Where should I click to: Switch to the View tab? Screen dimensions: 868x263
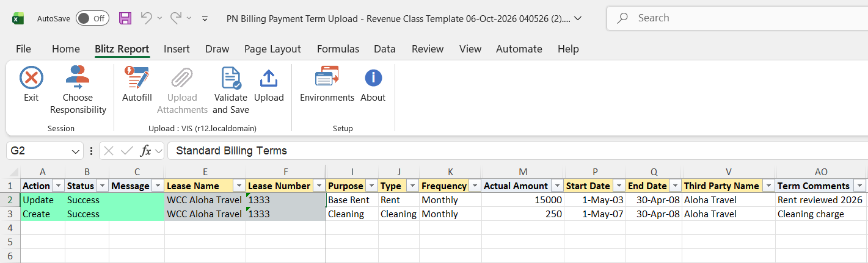(x=470, y=49)
